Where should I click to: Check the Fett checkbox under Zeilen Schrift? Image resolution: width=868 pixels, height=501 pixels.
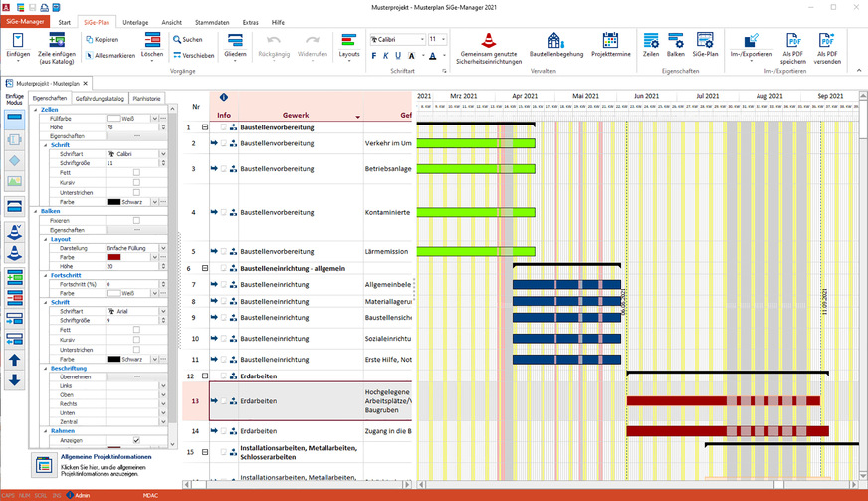pyautogui.click(x=136, y=172)
